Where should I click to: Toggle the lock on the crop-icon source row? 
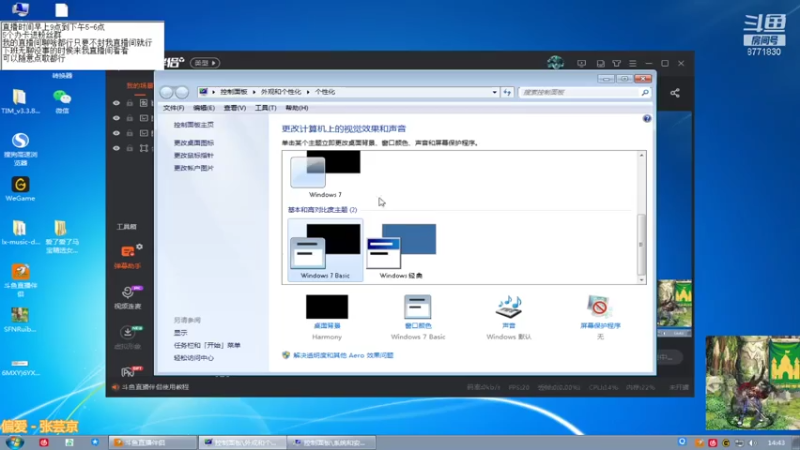tap(130, 148)
